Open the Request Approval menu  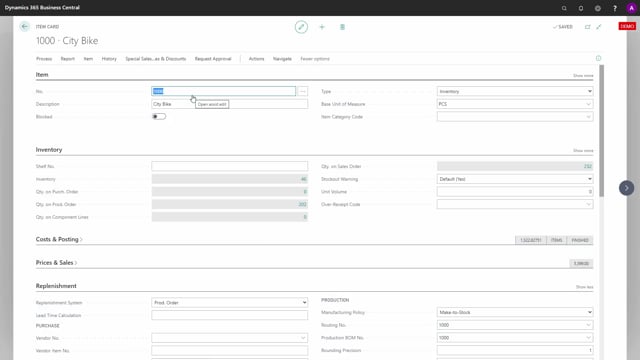pos(213,59)
